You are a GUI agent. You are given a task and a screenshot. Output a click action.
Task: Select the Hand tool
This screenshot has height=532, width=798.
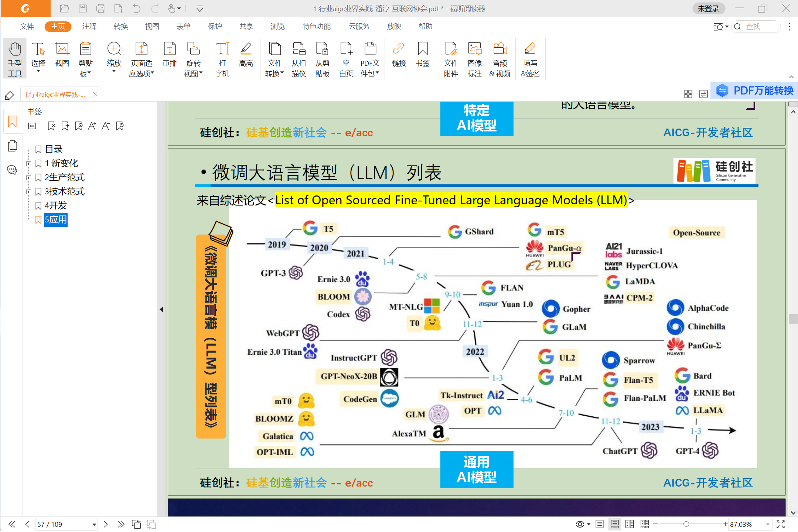pyautogui.click(x=15, y=58)
